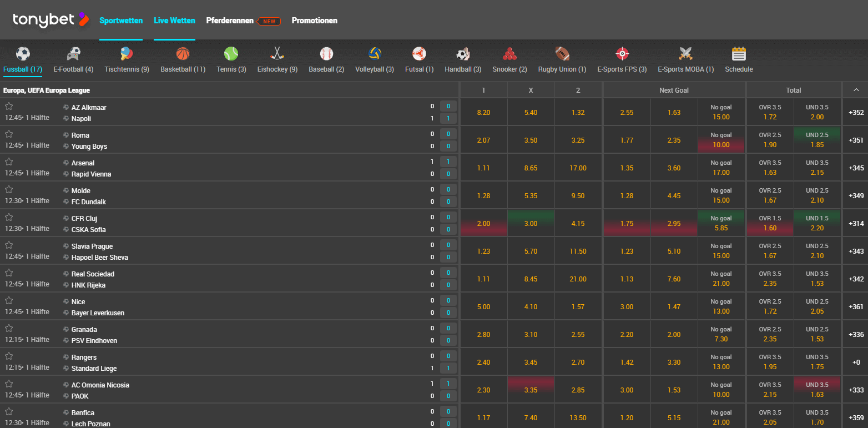Bet on Standard Liege win at 2.70
Screen dimensions: 868x428
[x=578, y=362]
